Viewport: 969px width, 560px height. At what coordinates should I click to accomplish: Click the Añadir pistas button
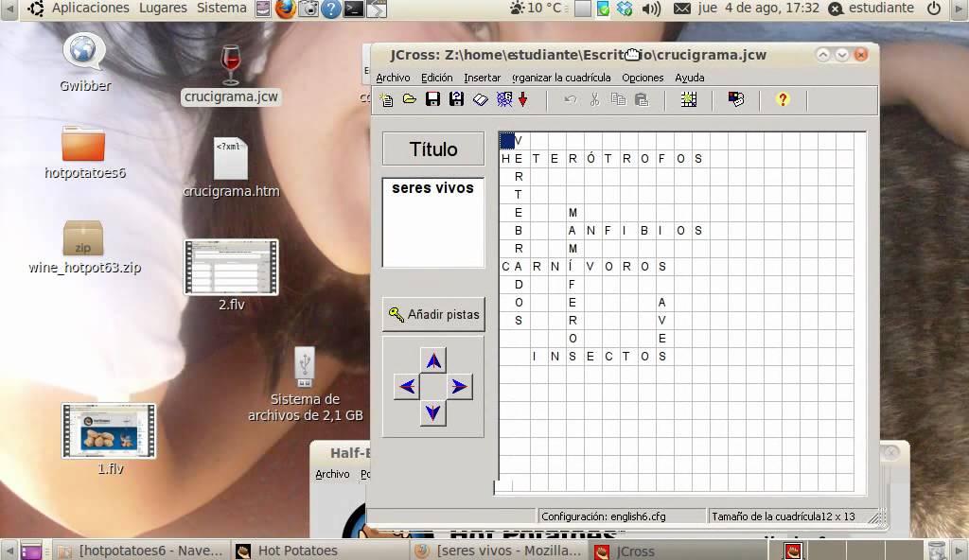(433, 314)
